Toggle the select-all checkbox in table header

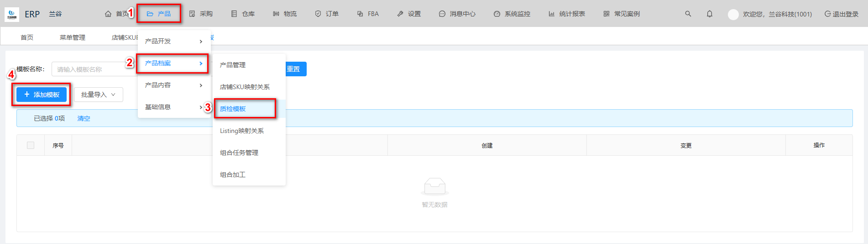[31, 145]
